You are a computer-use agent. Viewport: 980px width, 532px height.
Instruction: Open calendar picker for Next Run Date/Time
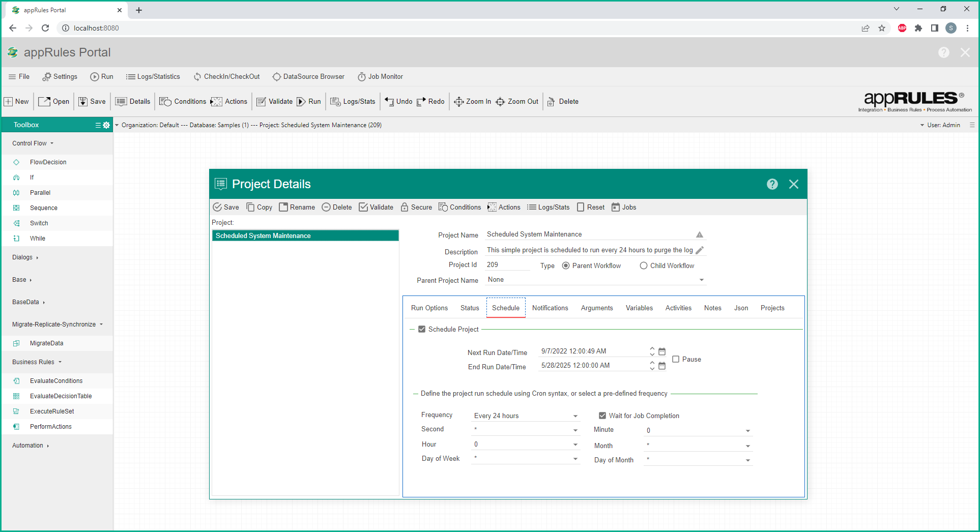click(x=662, y=351)
